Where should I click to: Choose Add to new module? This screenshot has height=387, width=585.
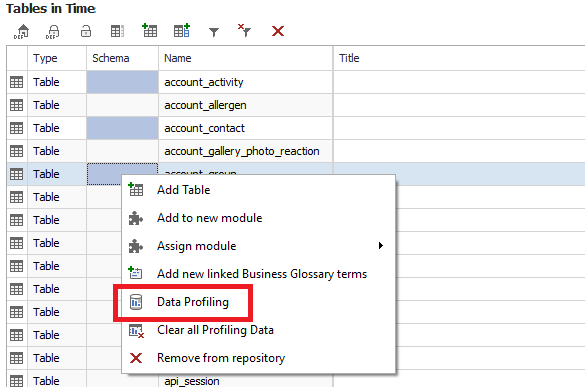(x=258, y=218)
